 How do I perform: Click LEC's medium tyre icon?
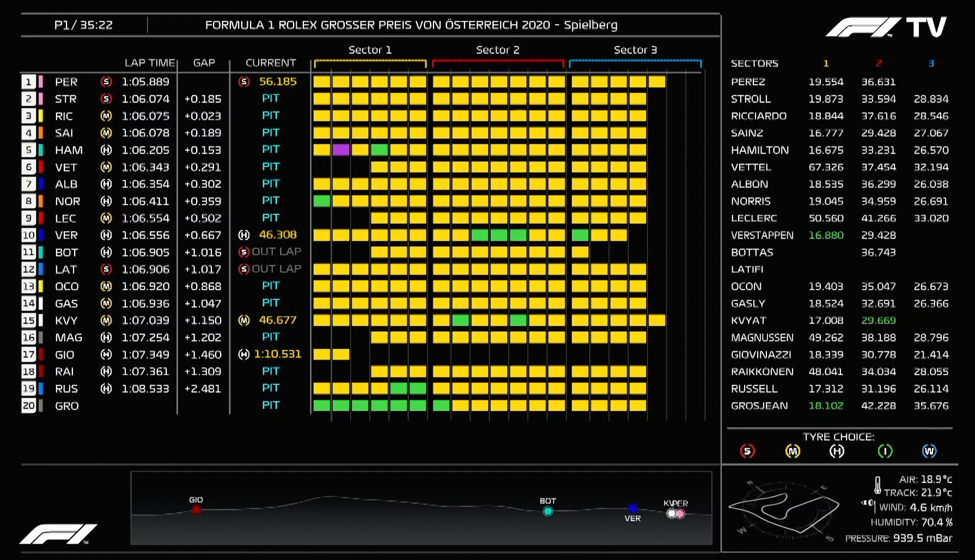tap(106, 218)
